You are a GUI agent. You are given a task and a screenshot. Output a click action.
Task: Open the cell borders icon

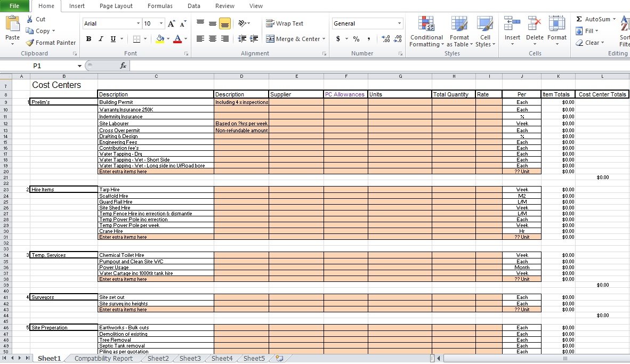[x=136, y=39]
